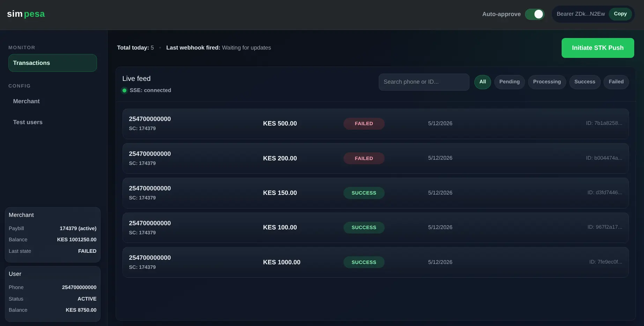The height and width of the screenshot is (326, 644).
Task: Click Last webhook fired status text
Action: [x=219, y=48]
